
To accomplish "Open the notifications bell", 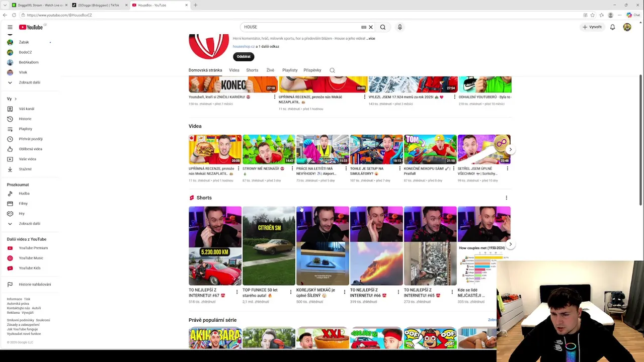I will (612, 27).
